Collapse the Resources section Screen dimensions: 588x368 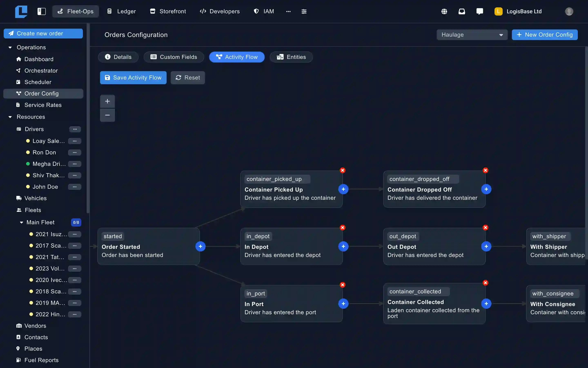10,117
